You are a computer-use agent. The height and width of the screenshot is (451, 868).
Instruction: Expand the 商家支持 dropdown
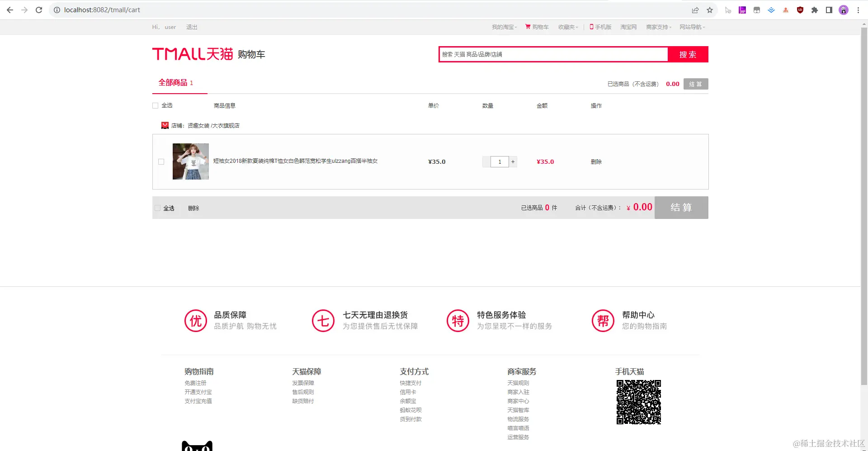click(659, 27)
